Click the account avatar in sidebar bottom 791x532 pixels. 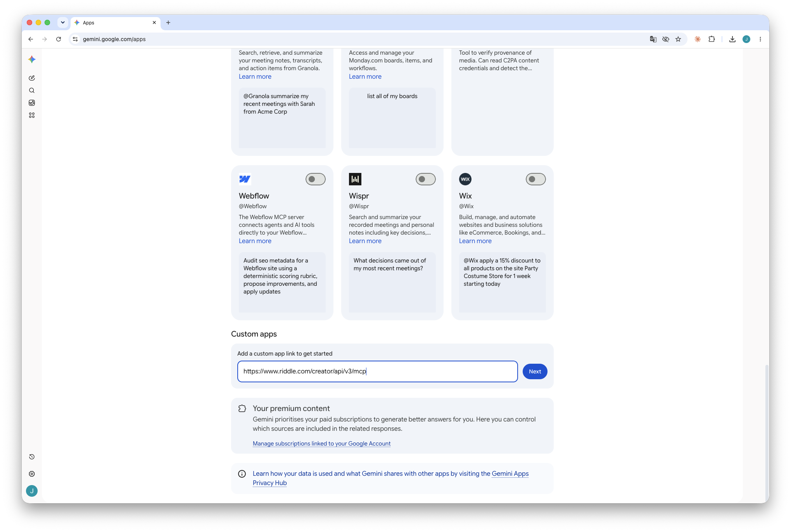click(x=32, y=491)
